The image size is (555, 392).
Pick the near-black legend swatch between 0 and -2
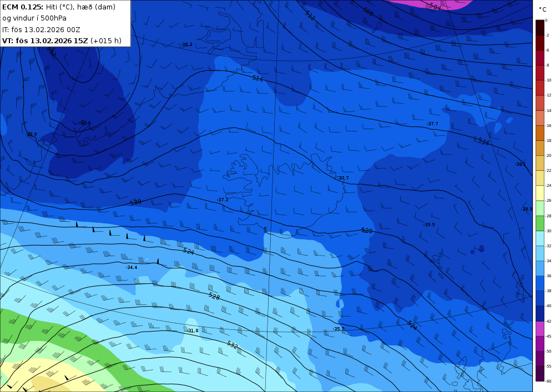[540, 28]
